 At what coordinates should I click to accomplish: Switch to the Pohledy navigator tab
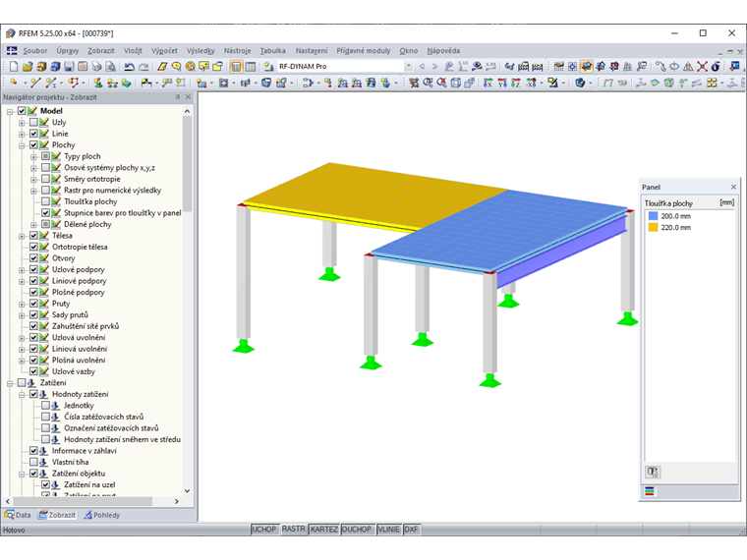102,515
